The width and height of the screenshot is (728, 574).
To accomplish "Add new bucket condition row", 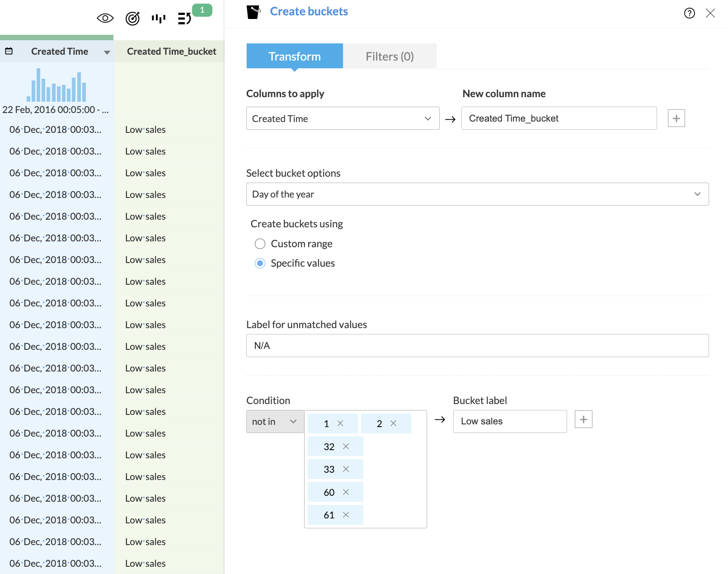I will pos(583,419).
